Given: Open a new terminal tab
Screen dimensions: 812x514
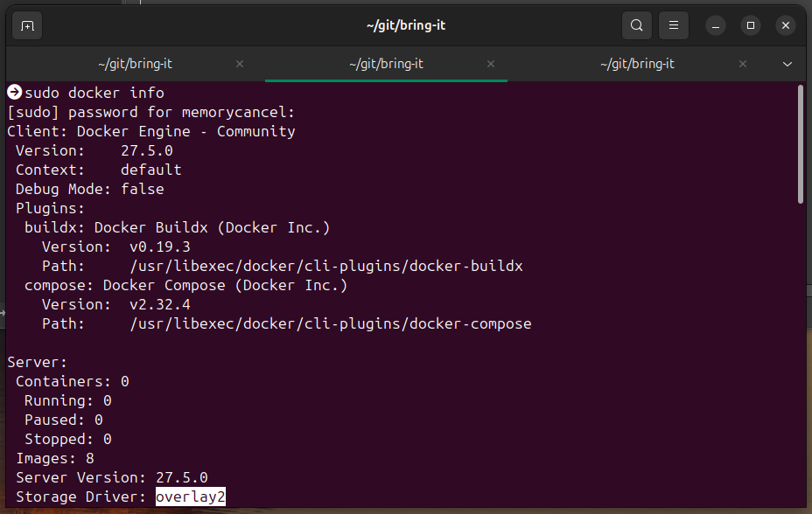Looking at the screenshot, I should tap(27, 26).
